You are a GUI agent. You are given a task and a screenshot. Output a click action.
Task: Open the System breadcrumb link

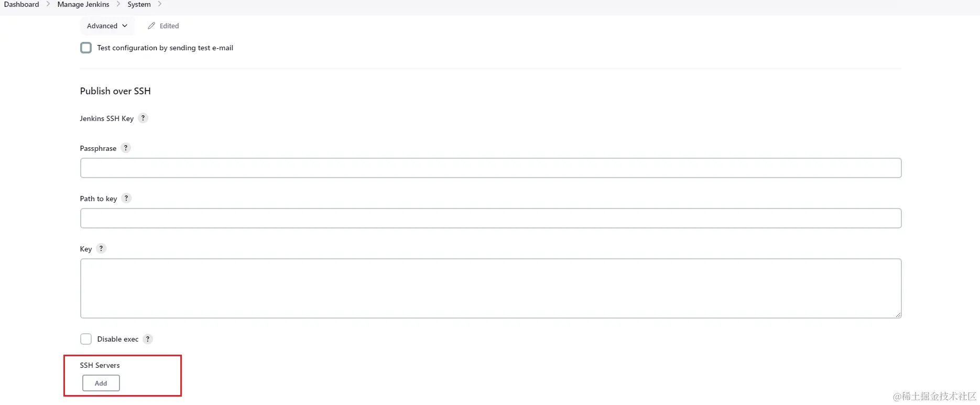click(x=139, y=4)
